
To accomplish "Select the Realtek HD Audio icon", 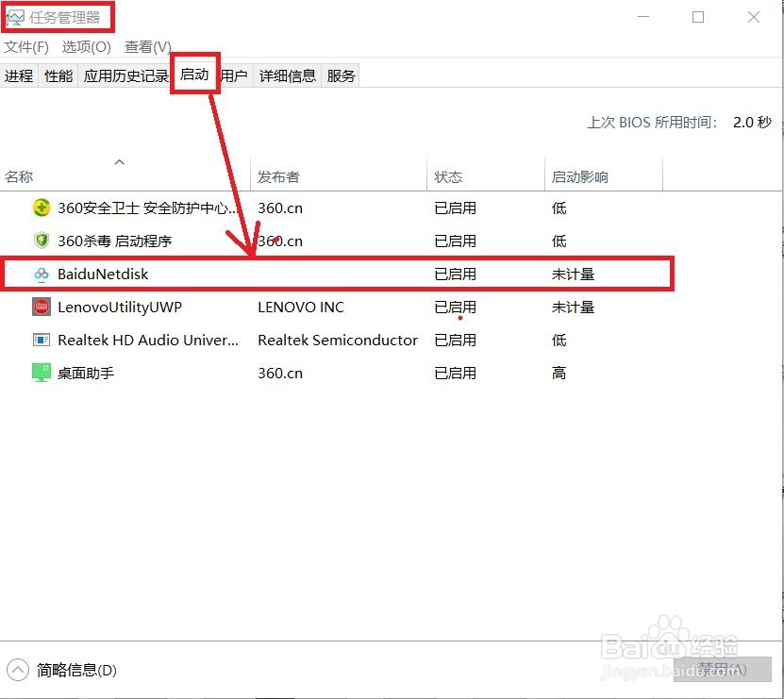I will (x=41, y=340).
